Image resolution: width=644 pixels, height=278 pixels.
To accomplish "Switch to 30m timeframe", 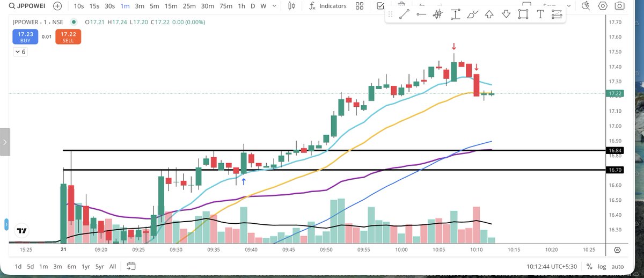I will coord(207,6).
